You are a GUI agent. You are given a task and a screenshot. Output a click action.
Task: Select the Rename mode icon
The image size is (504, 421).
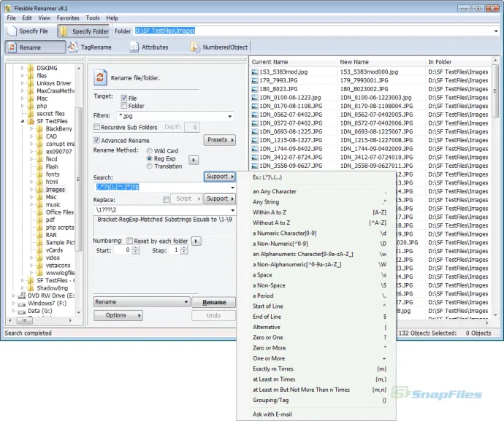pyautogui.click(x=12, y=47)
